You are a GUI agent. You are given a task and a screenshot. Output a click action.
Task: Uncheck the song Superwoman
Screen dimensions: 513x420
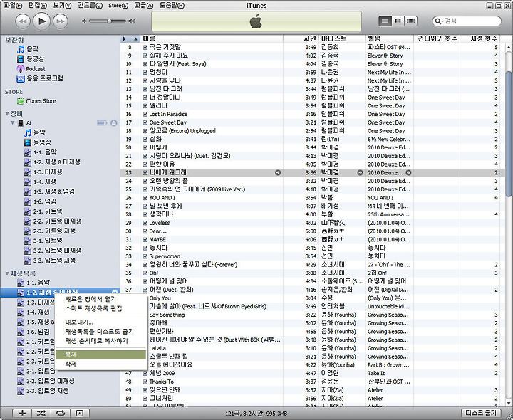(145, 256)
